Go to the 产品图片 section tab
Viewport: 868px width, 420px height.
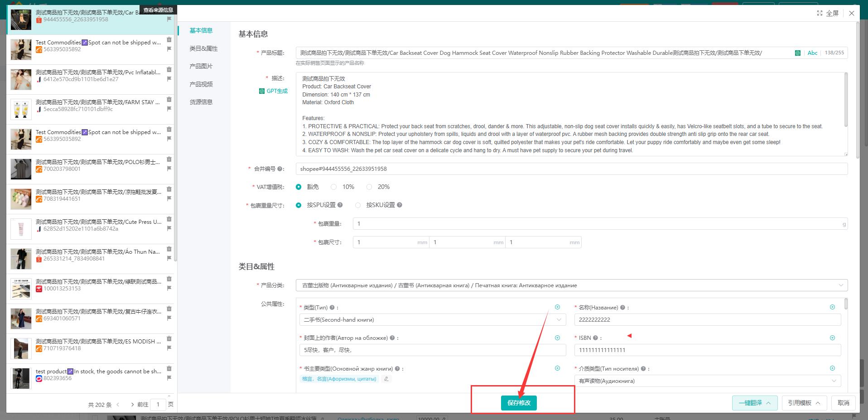(x=201, y=66)
